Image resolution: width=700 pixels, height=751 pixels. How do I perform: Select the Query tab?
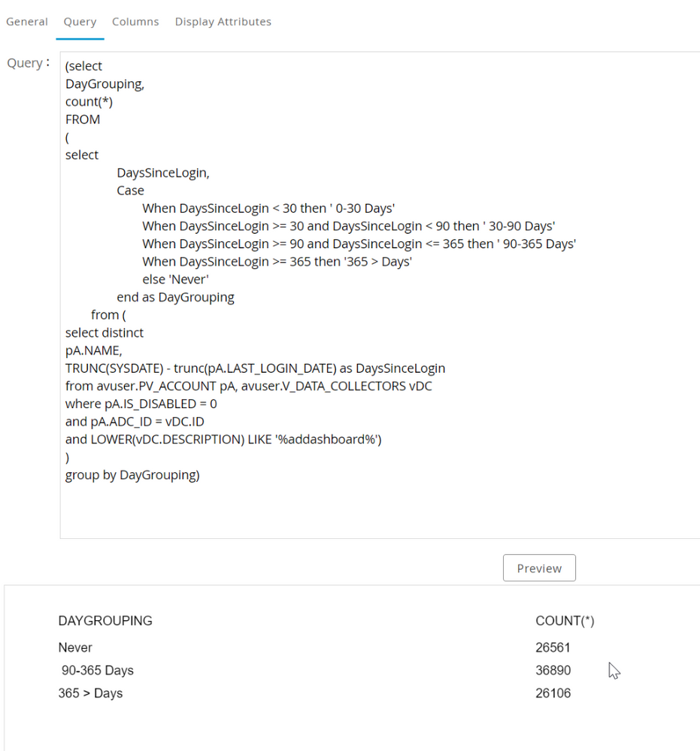click(x=80, y=22)
